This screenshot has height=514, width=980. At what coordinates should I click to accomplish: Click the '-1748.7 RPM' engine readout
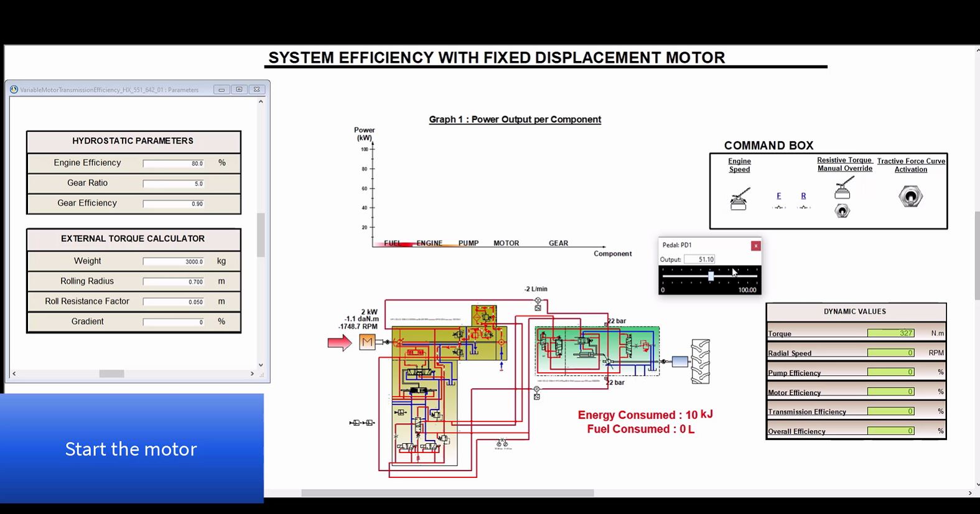pos(358,326)
